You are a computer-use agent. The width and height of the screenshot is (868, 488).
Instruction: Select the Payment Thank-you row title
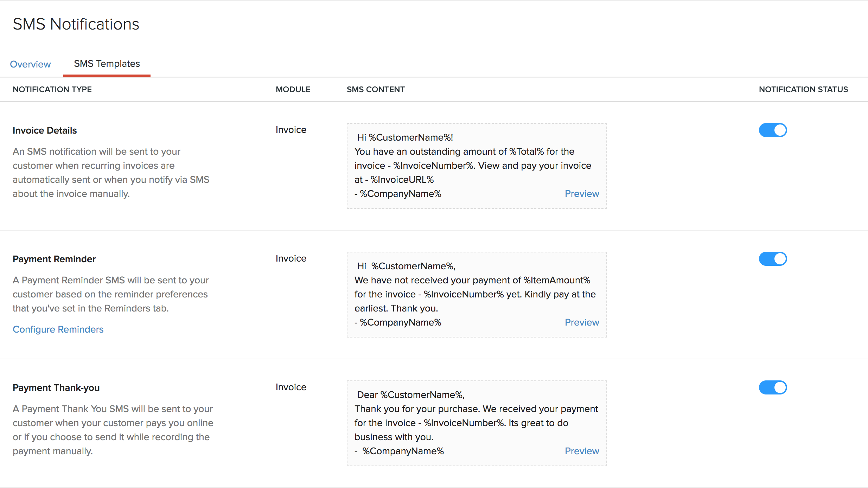[x=56, y=388]
